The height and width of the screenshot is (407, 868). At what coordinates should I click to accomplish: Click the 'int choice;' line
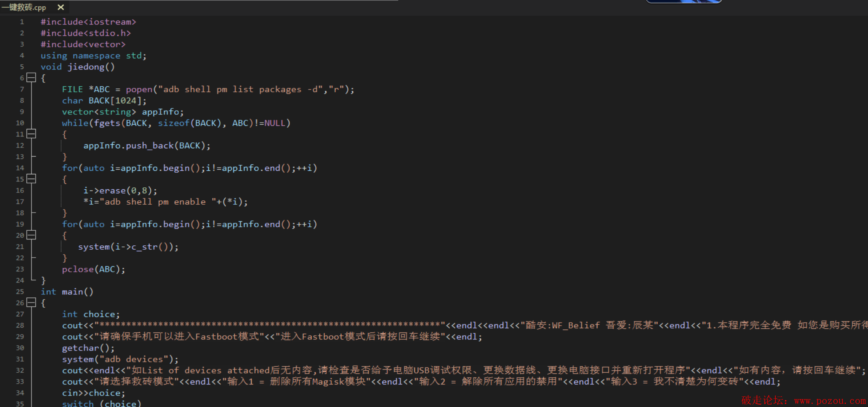point(91,314)
